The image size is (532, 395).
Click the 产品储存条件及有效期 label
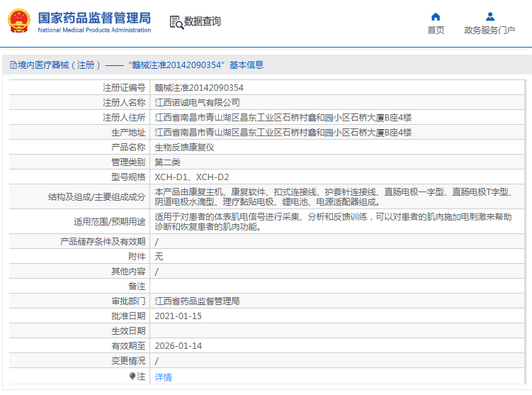[x=103, y=242]
